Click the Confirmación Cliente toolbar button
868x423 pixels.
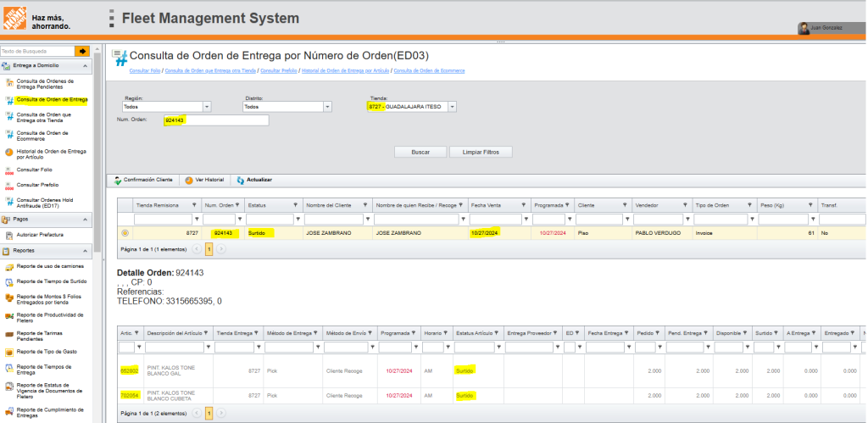pos(143,180)
